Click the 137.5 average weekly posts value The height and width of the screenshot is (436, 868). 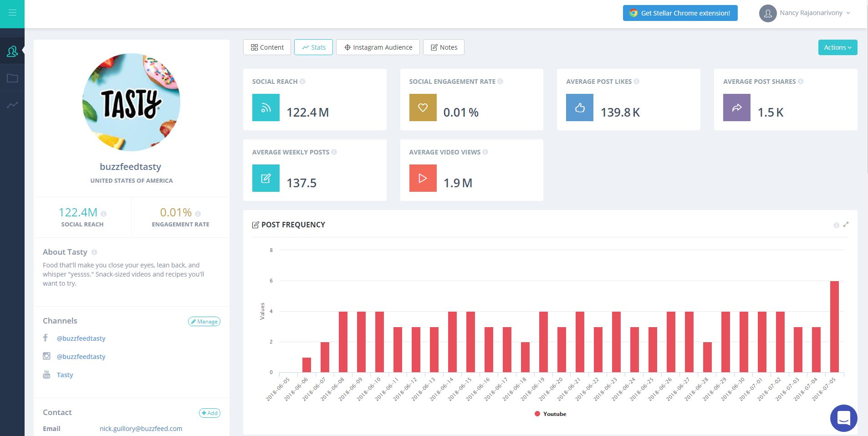(x=301, y=183)
